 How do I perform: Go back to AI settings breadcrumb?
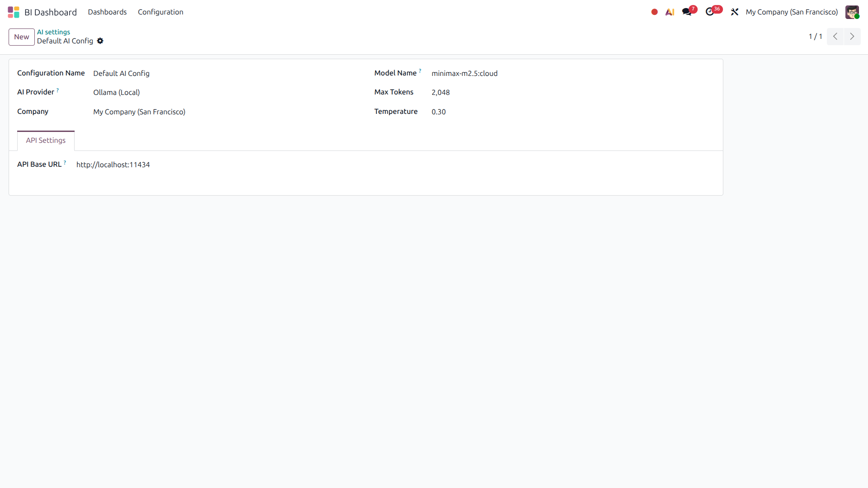[53, 32]
